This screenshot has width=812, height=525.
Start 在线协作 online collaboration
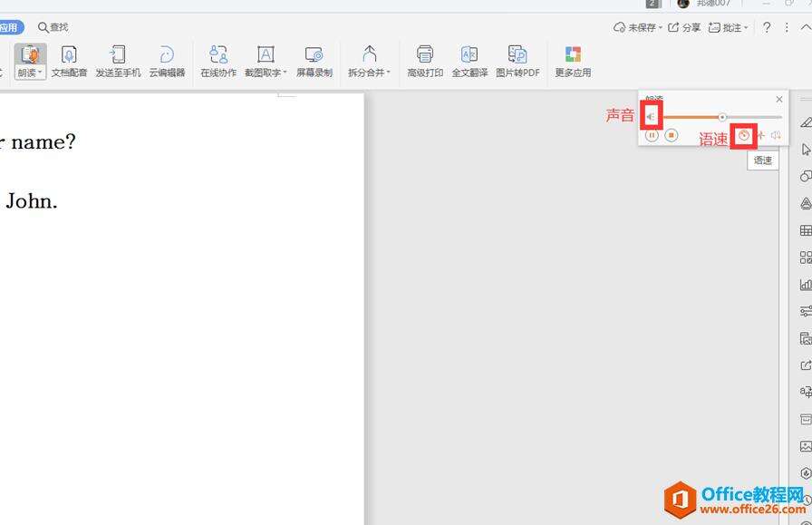tap(218, 62)
